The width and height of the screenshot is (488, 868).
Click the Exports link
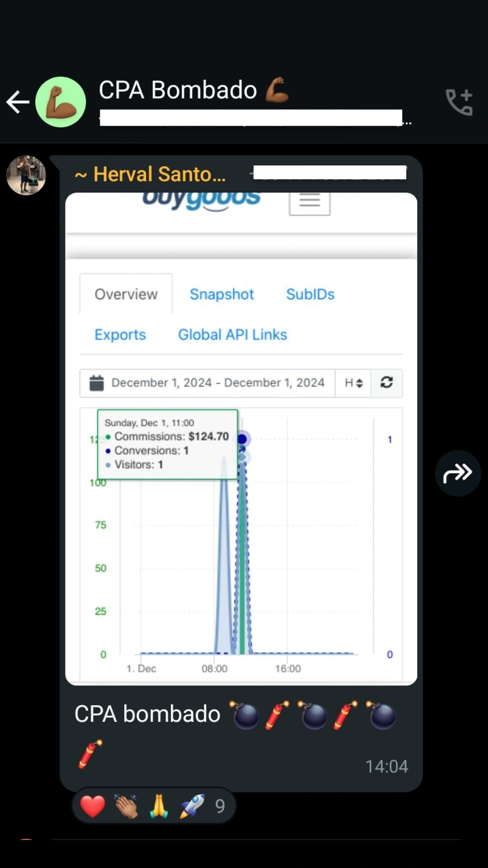[120, 335]
